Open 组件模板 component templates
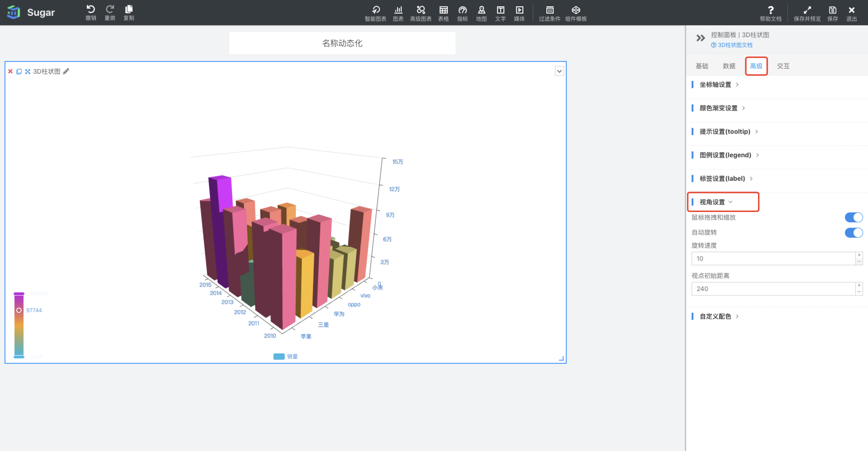The image size is (868, 451). coord(576,14)
